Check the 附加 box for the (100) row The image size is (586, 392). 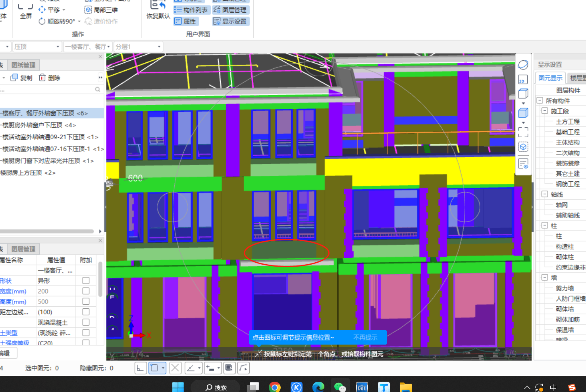(86, 312)
